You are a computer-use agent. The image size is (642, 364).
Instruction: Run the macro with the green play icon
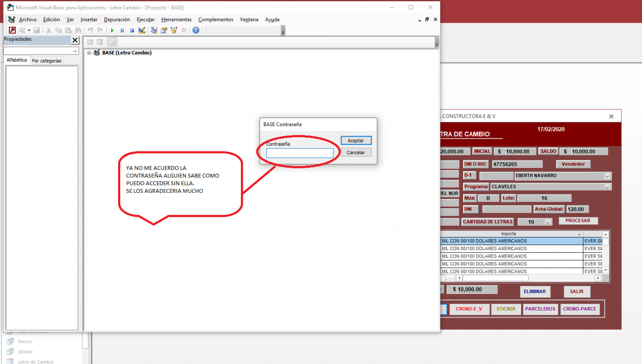112,30
